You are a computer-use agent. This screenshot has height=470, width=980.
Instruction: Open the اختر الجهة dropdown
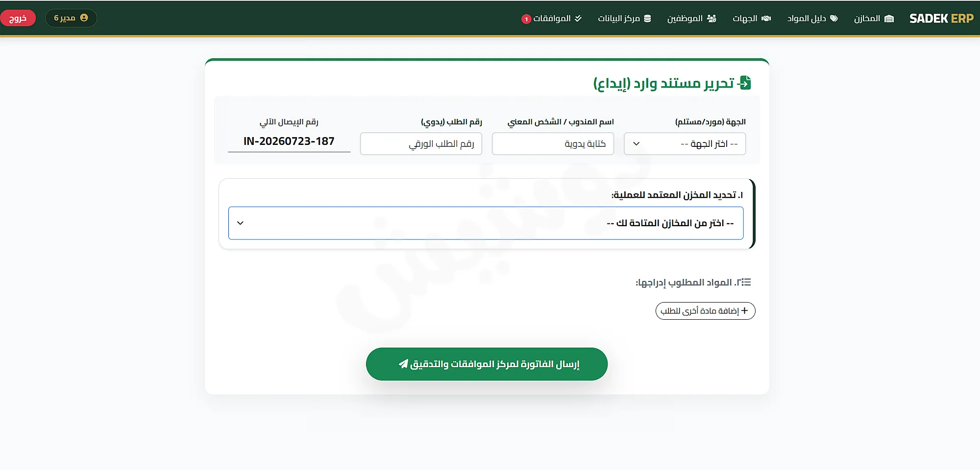click(685, 143)
